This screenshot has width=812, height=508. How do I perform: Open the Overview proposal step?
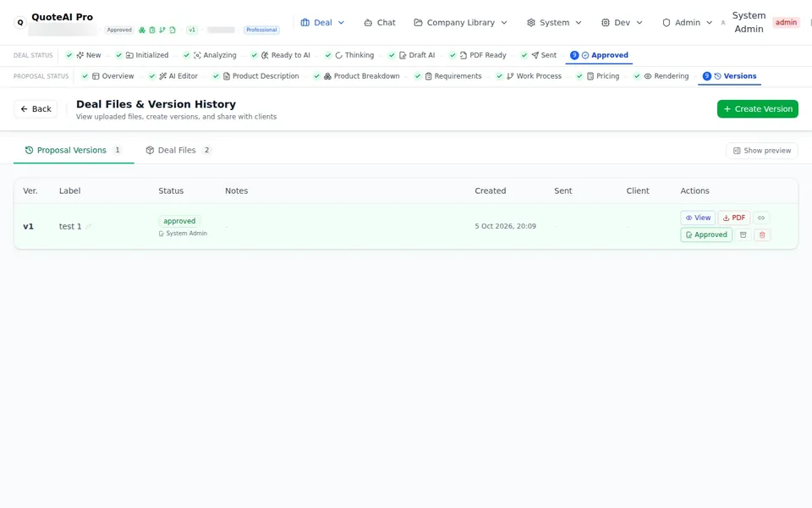(107, 76)
